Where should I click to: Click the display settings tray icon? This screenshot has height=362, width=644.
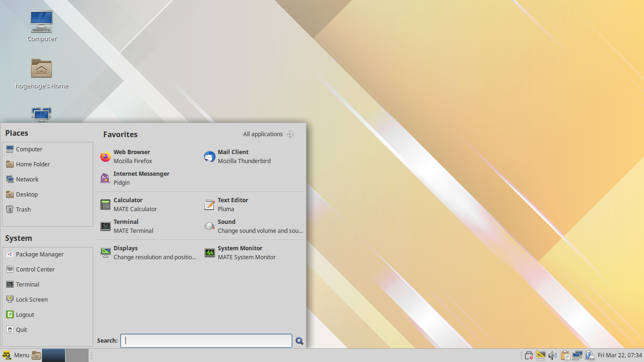(x=541, y=355)
